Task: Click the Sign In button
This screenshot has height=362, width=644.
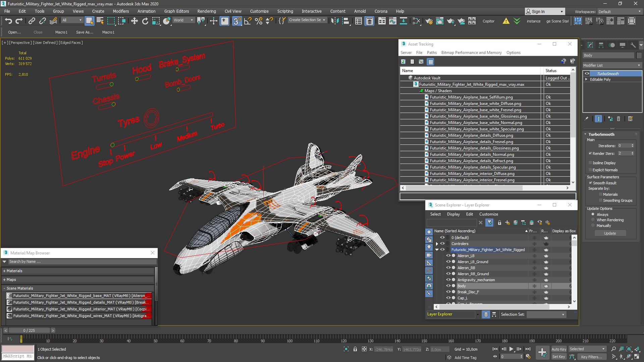Action: click(545, 11)
